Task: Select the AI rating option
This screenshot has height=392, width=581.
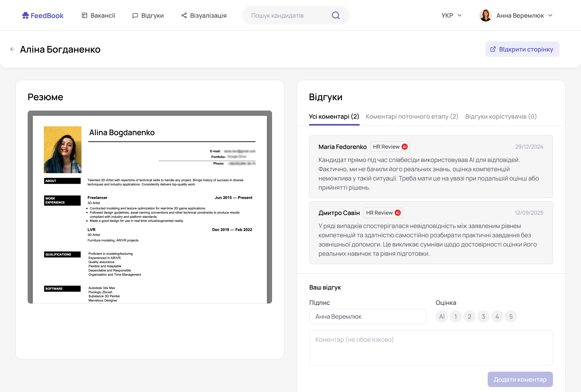Action: pos(442,316)
